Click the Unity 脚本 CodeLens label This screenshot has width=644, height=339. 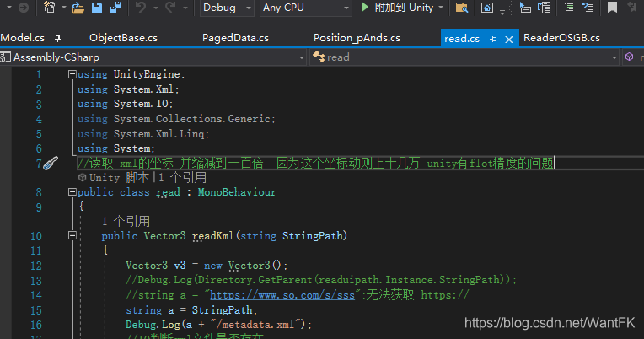[119, 178]
